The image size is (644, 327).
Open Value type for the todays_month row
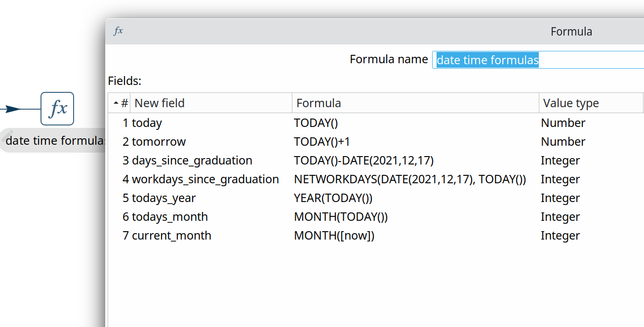click(x=560, y=217)
